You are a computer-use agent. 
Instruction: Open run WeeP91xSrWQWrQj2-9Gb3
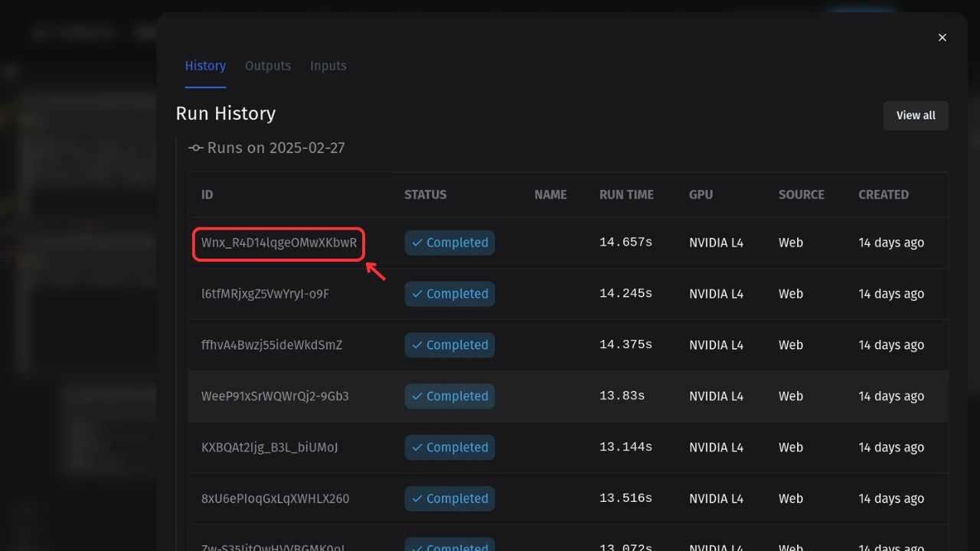[275, 396]
